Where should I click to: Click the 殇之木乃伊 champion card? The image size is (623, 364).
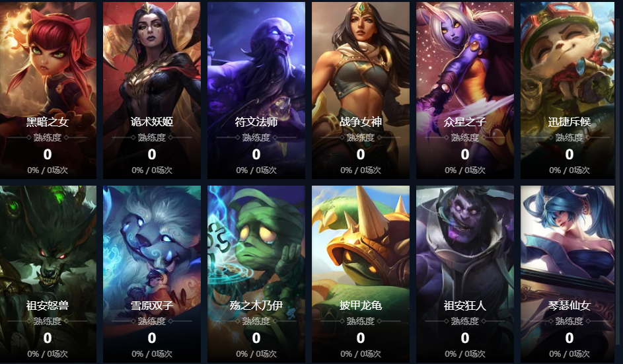click(256, 274)
